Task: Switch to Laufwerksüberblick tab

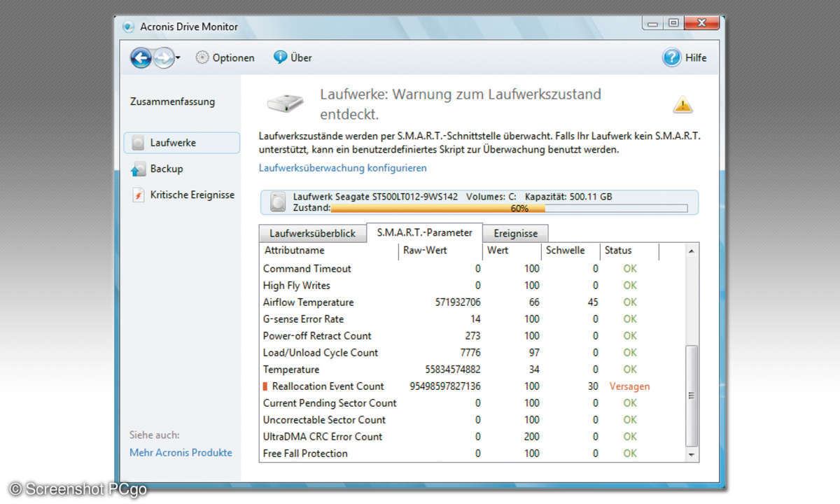Action: coord(312,234)
